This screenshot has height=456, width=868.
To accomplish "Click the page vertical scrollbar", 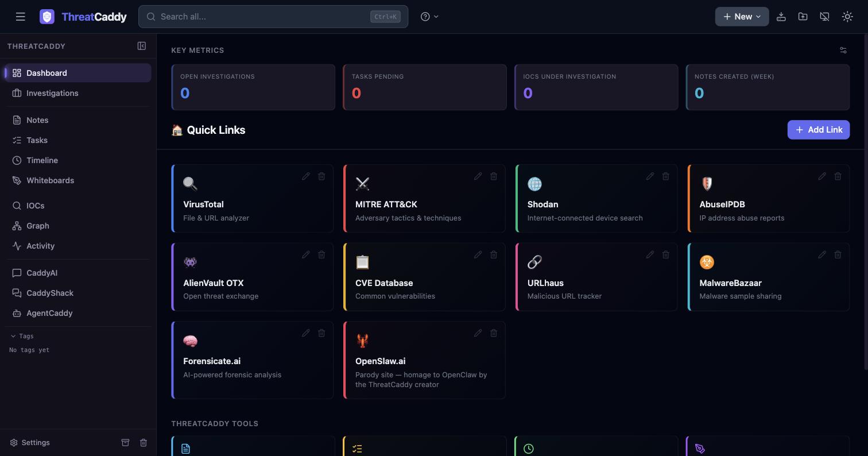I will pyautogui.click(x=866, y=201).
